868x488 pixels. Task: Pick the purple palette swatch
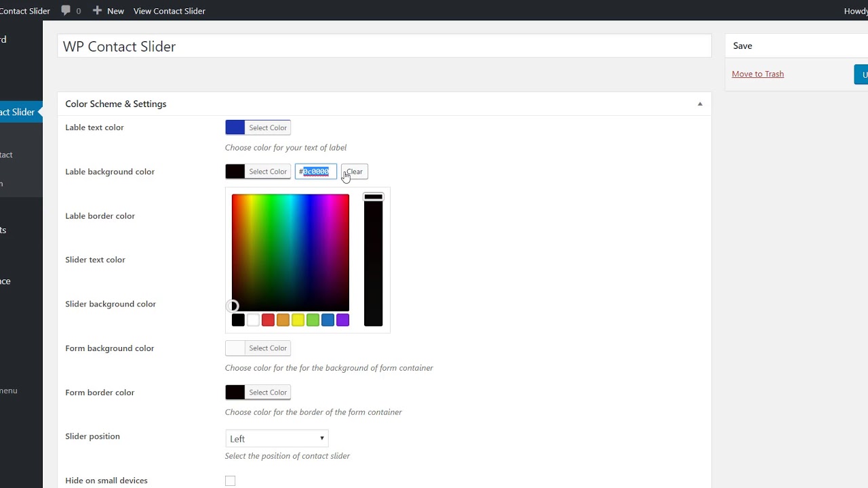pos(342,320)
